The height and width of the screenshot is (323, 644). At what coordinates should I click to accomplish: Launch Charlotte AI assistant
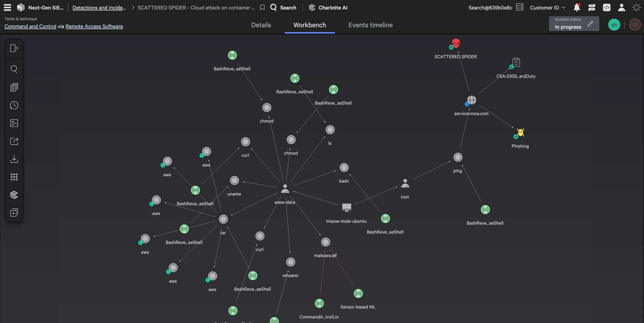pos(328,8)
